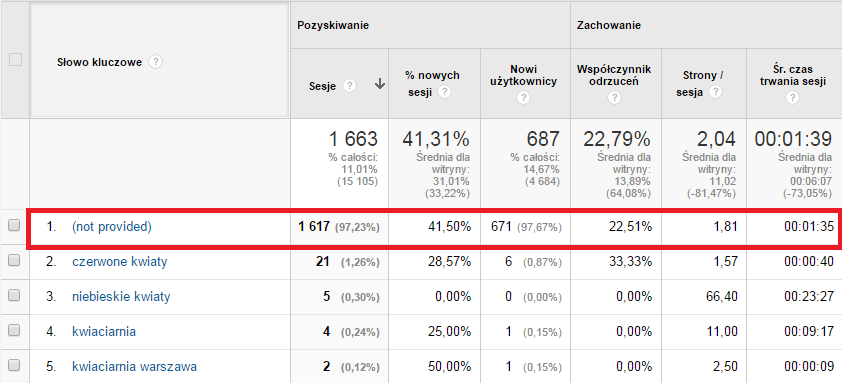Click total session duration 00:01:39

pyautogui.click(x=794, y=140)
